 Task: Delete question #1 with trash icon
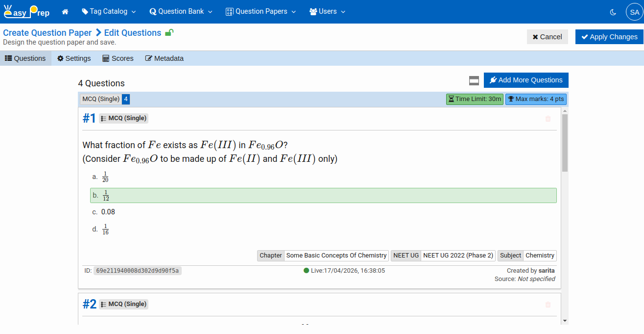tap(548, 119)
